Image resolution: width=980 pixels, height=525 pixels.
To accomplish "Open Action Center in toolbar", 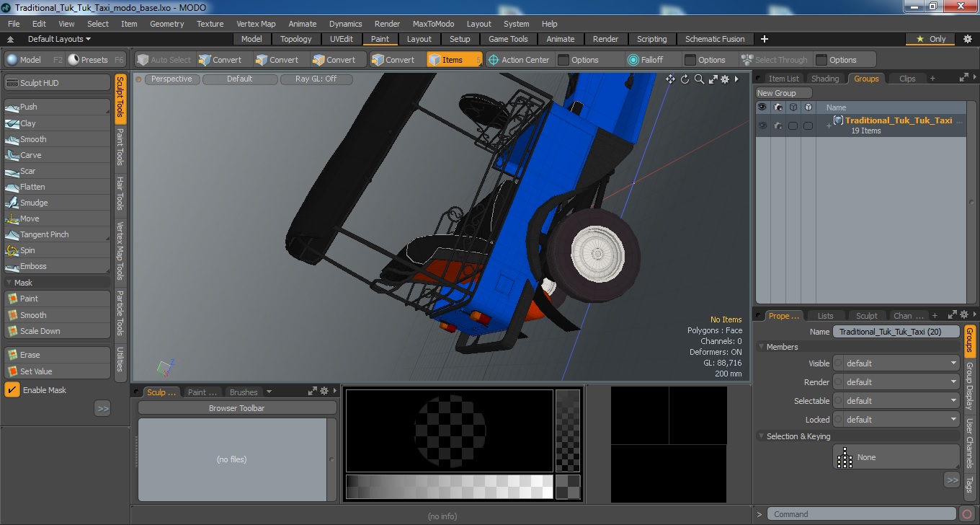I will tap(519, 60).
